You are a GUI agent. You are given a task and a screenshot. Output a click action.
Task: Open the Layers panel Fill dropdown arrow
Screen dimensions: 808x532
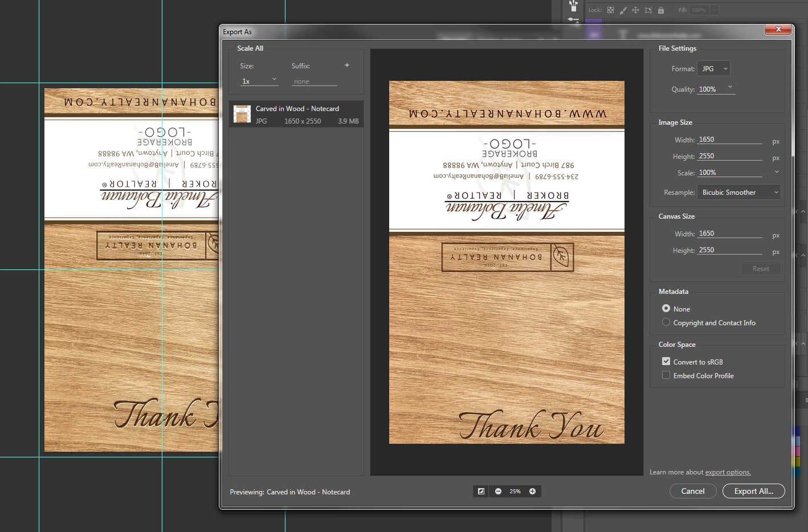tap(714, 10)
